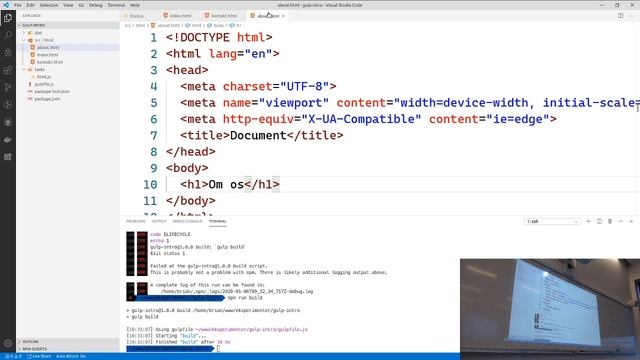Close the terminal panel
Screen dimensions: 640x360
tap(631, 221)
